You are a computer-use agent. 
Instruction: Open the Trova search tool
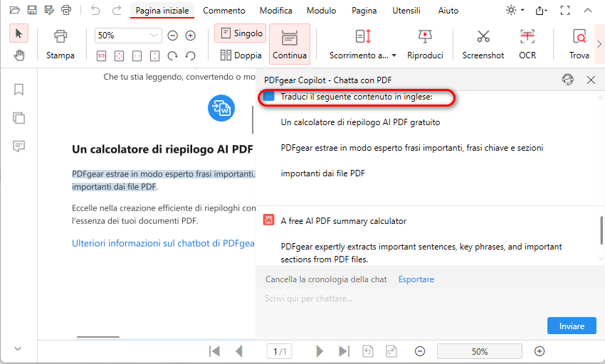coord(579,44)
